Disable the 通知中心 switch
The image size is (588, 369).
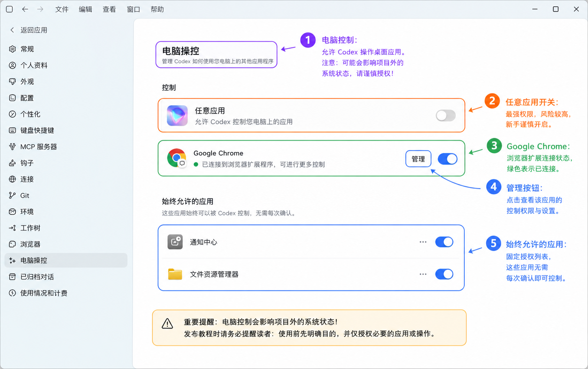coord(444,242)
